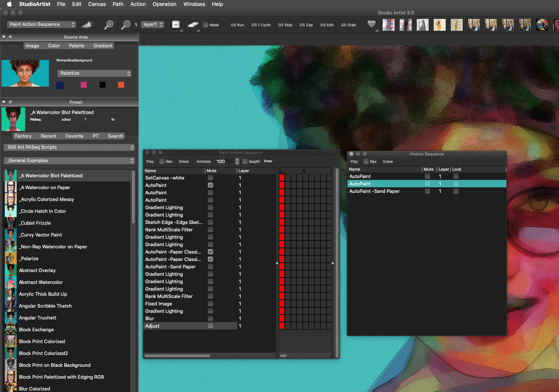Close the Preset panel with X icon

[x=4, y=102]
